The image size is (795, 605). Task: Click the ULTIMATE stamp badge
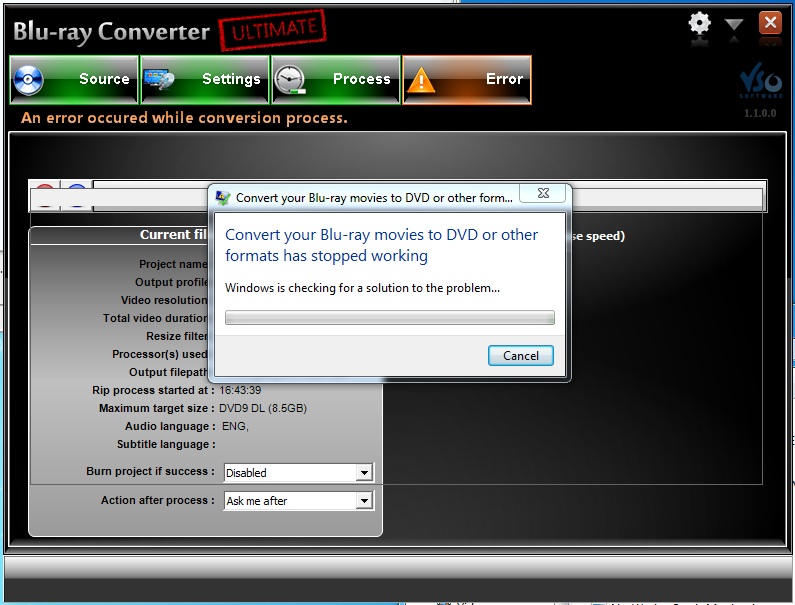pyautogui.click(x=273, y=30)
